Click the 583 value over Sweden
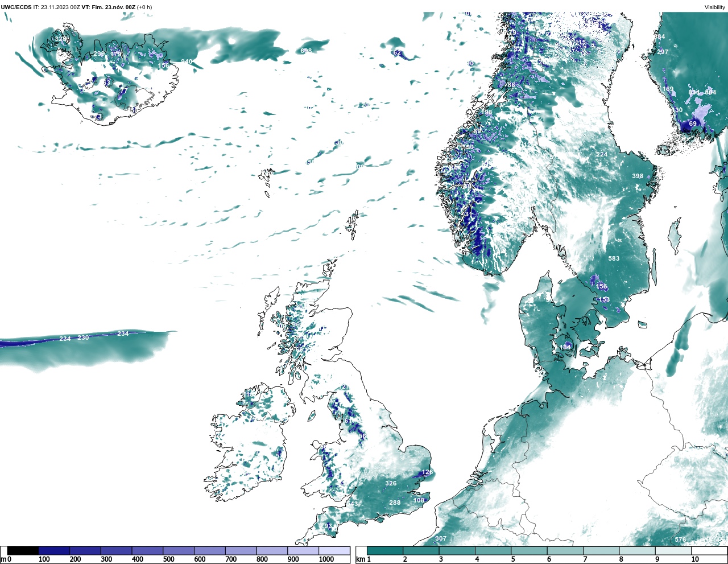The width and height of the screenshot is (728, 564). click(x=614, y=258)
